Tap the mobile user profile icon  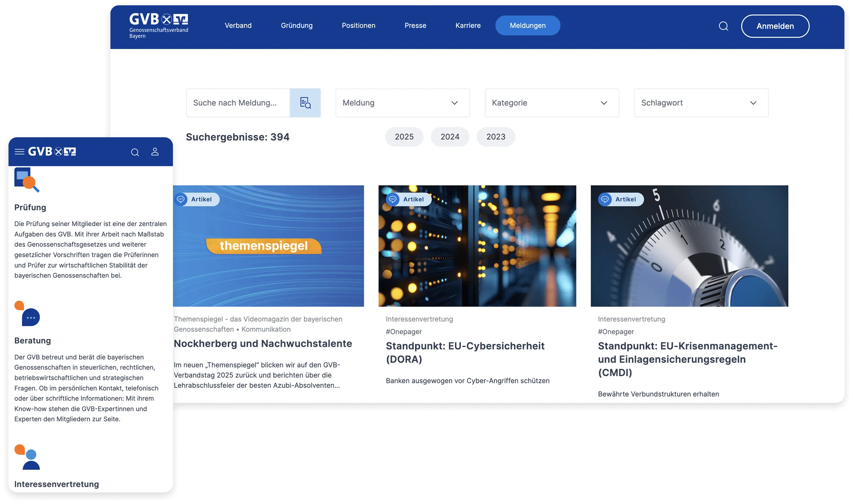tap(155, 152)
